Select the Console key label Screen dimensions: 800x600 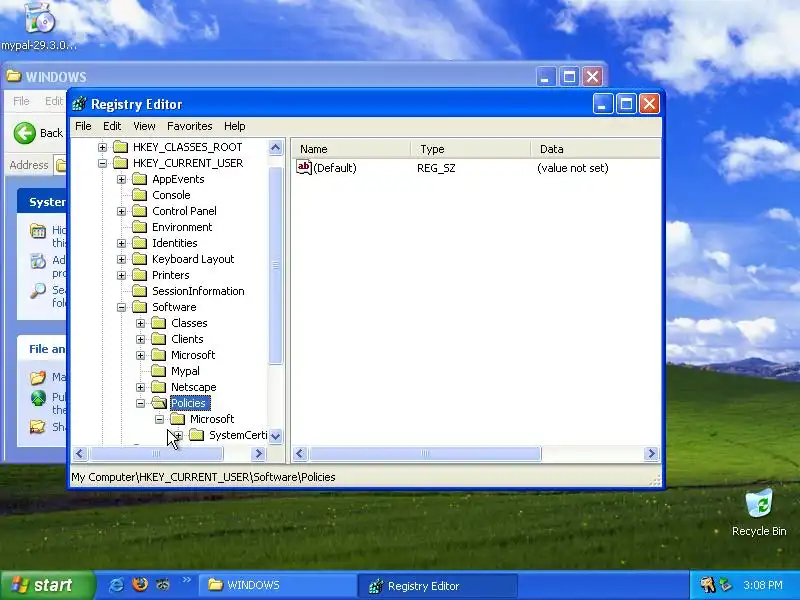tap(171, 195)
